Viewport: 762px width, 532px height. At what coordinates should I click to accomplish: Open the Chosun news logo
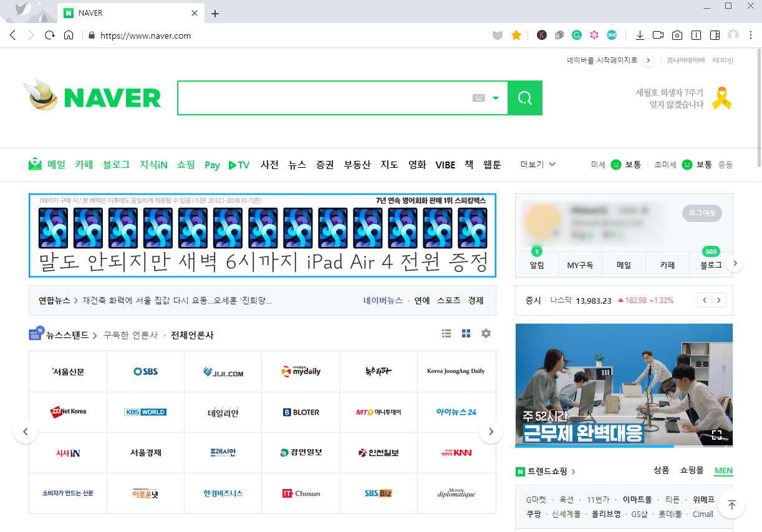click(x=301, y=493)
